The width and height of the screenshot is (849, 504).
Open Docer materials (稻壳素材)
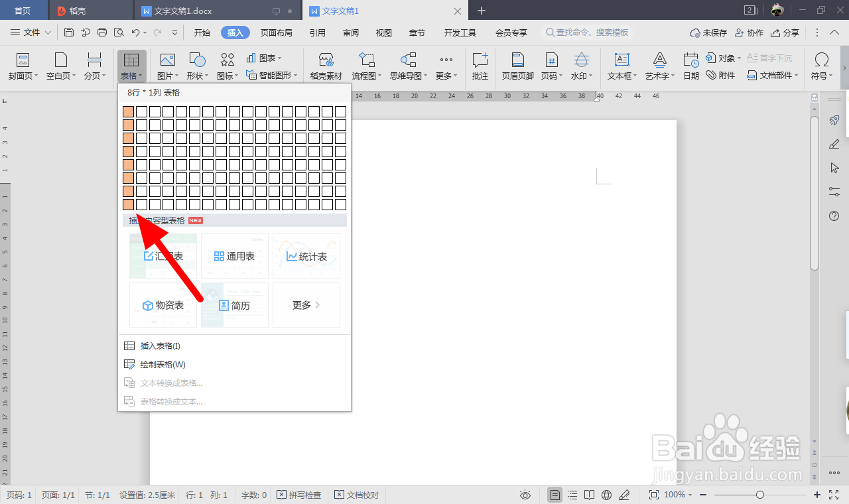326,67
